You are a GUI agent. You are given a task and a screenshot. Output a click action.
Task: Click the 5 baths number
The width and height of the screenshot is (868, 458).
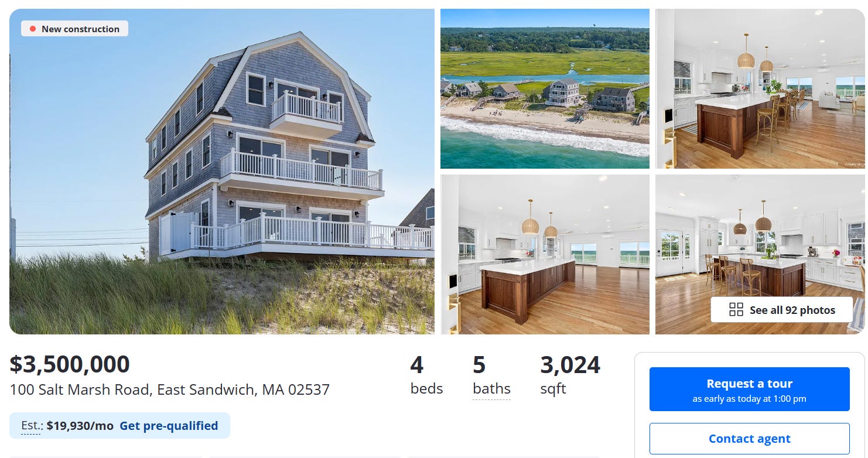click(479, 365)
